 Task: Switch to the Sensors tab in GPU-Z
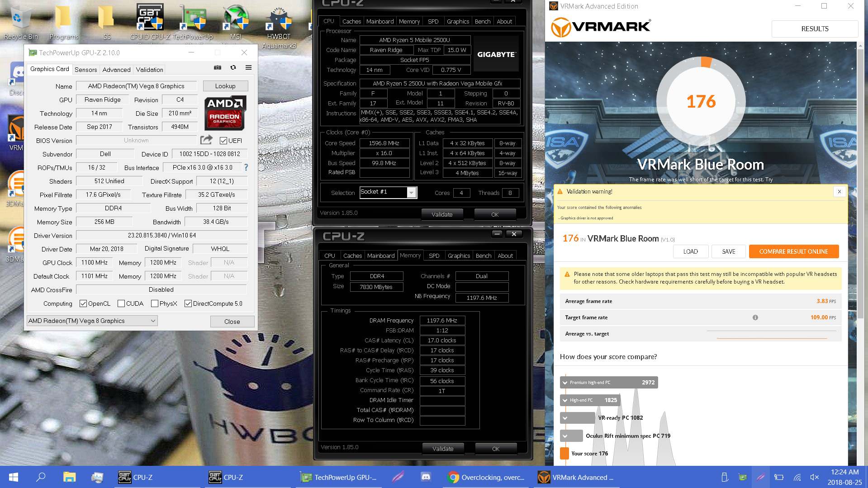(x=85, y=70)
